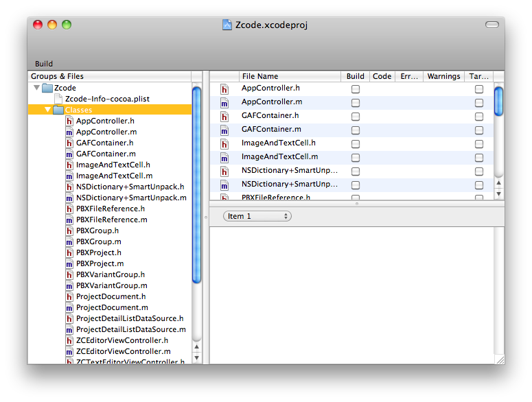Image resolution: width=532 pixels, height=402 pixels.
Task: Click the toolbar toggle pill in title bar
Action: (x=492, y=25)
